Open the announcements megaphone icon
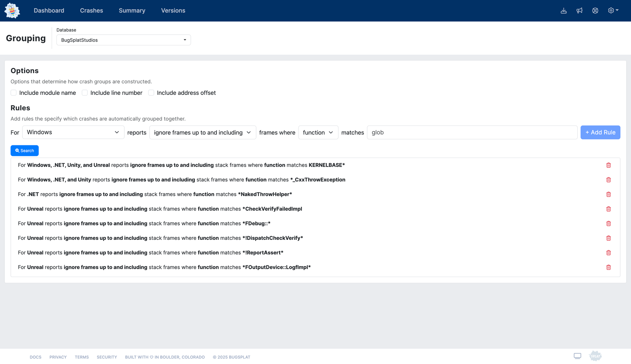This screenshot has height=364, width=631. (x=579, y=11)
